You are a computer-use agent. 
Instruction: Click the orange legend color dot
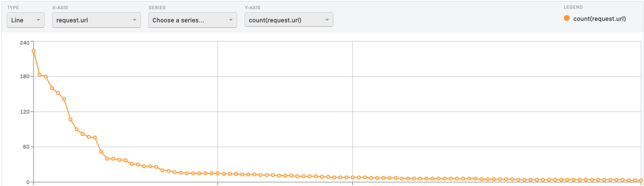(567, 18)
